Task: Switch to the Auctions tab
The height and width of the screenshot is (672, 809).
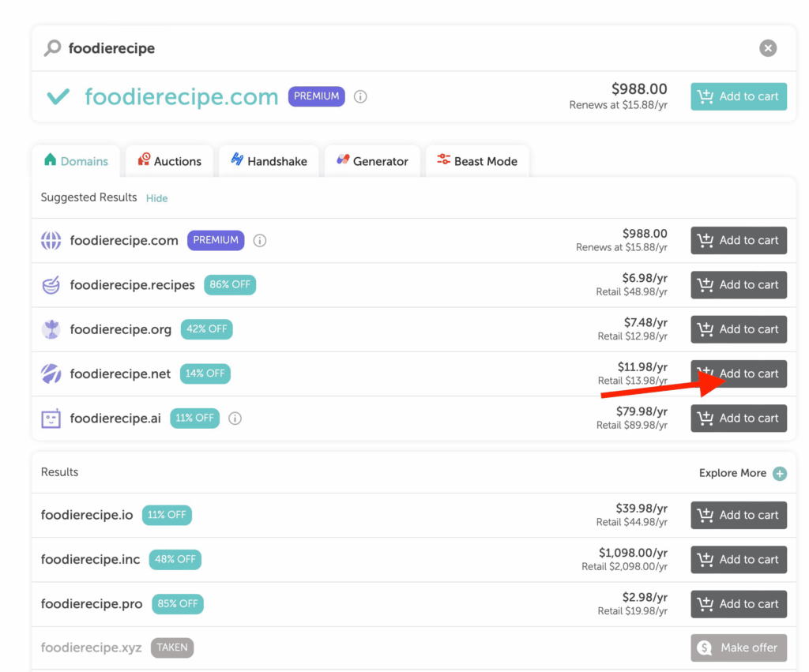Action: pyautogui.click(x=169, y=161)
